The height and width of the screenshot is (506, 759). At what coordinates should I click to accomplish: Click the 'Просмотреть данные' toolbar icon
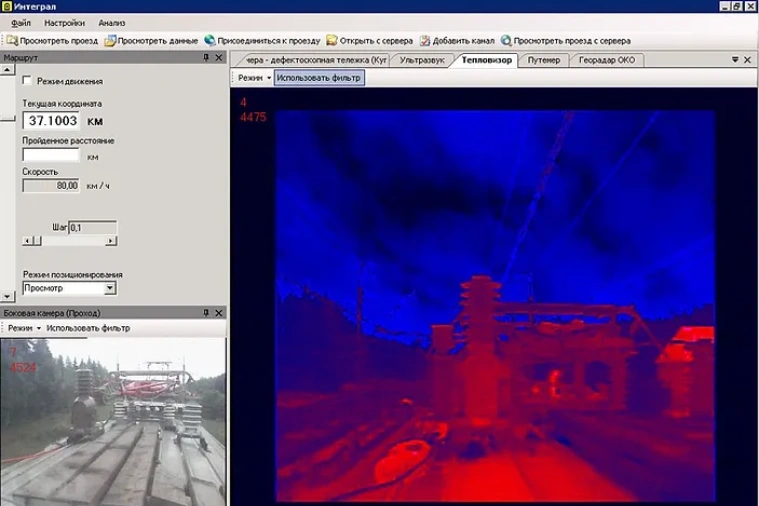click(110, 41)
